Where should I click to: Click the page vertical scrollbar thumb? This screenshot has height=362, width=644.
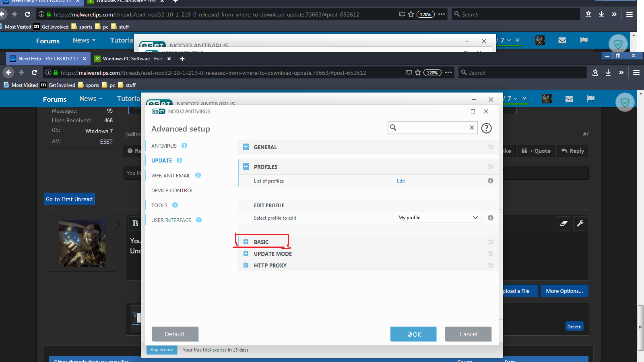(x=640, y=328)
